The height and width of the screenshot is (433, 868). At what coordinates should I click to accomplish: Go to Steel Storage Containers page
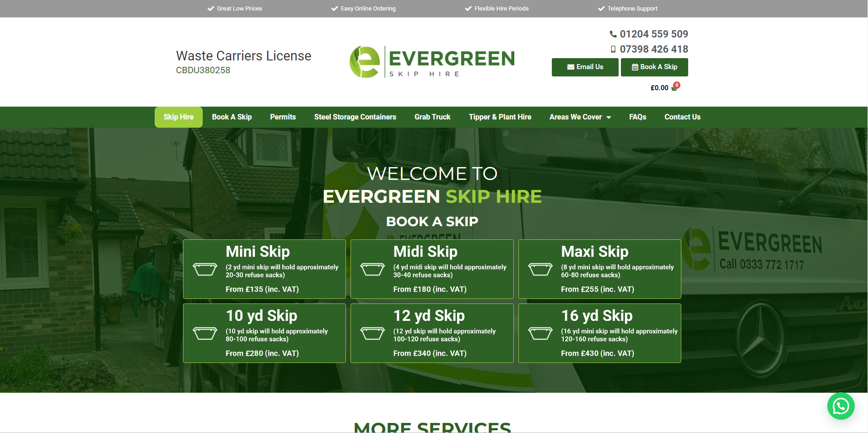click(355, 117)
